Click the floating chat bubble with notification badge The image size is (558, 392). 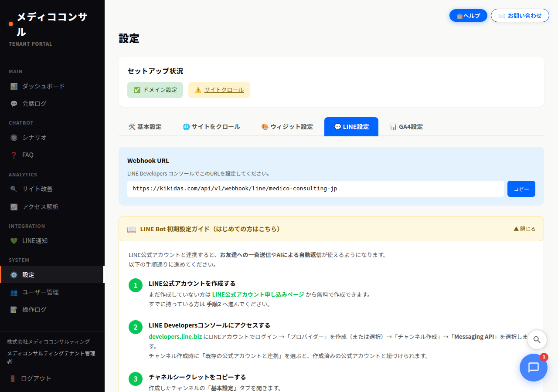click(533, 367)
